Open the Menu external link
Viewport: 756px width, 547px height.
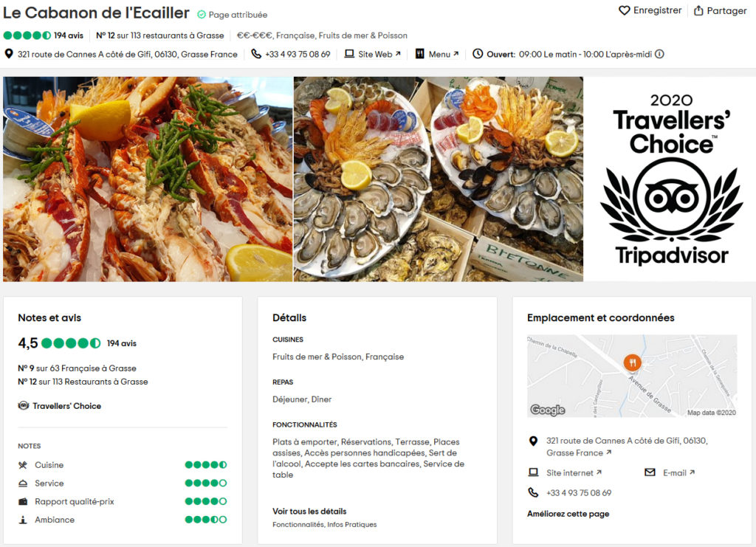tap(444, 54)
